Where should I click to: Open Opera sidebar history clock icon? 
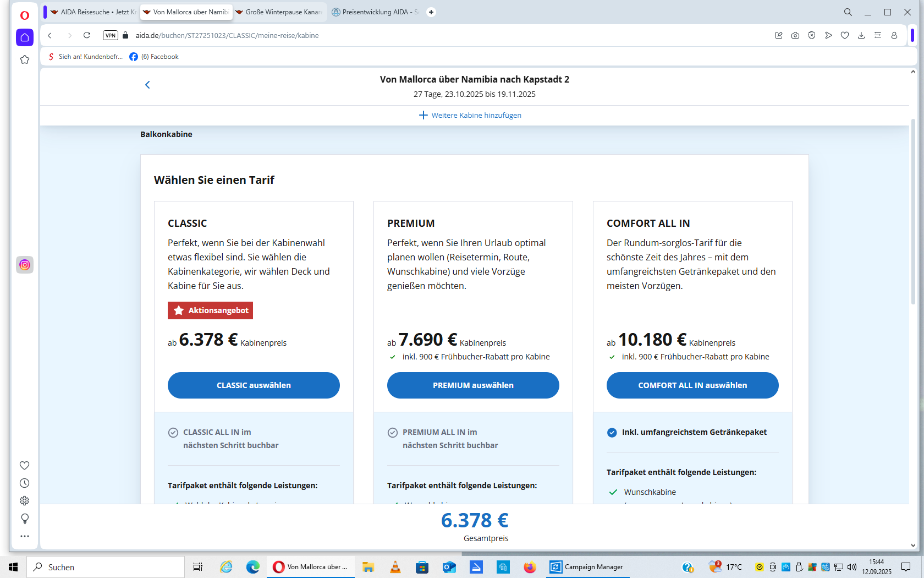click(25, 483)
